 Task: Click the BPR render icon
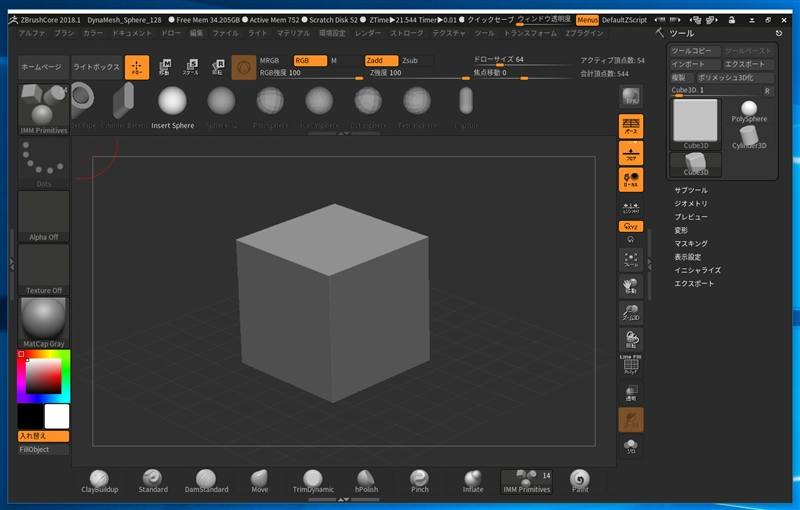point(631,96)
